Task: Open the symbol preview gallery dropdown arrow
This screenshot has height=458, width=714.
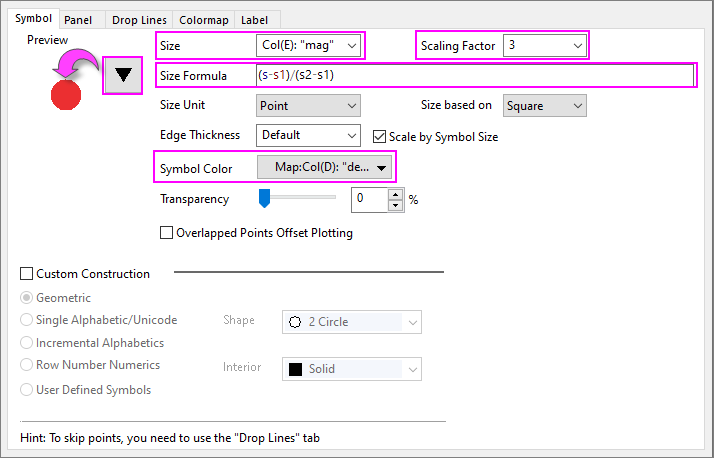Action: coord(124,76)
